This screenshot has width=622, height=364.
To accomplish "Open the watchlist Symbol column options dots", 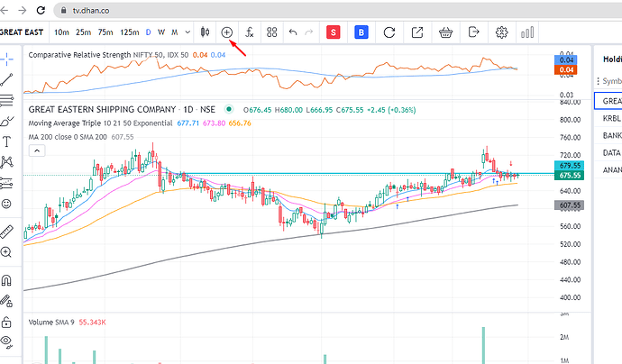I will [x=598, y=81].
